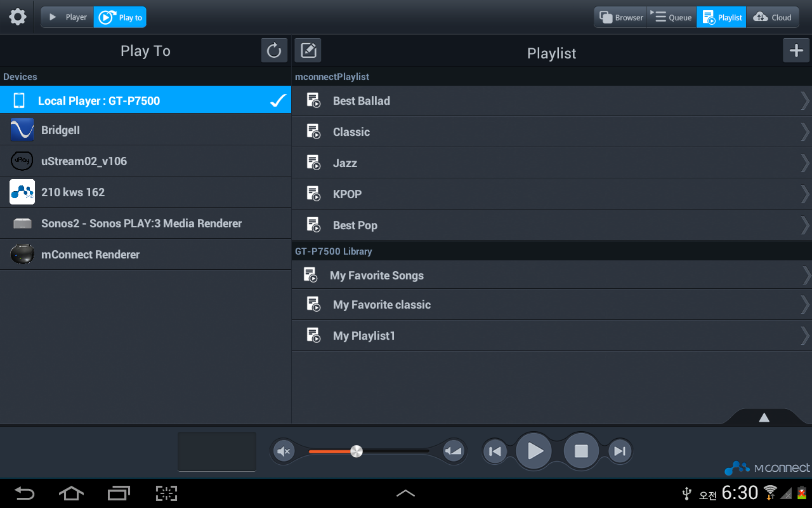This screenshot has height=508, width=812.
Task: Click the 210 kws 162 mconnect icon
Action: pos(22,192)
